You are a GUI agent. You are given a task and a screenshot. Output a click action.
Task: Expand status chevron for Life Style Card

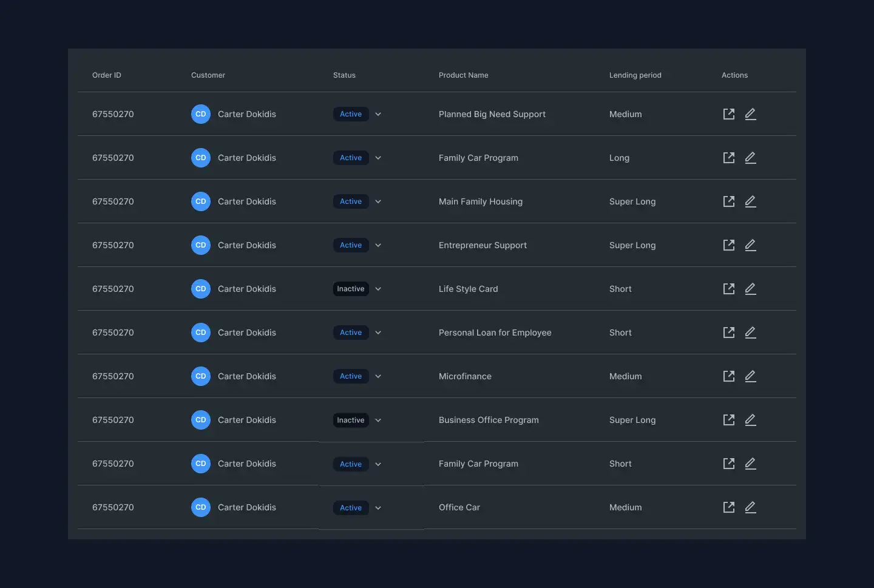(x=378, y=289)
